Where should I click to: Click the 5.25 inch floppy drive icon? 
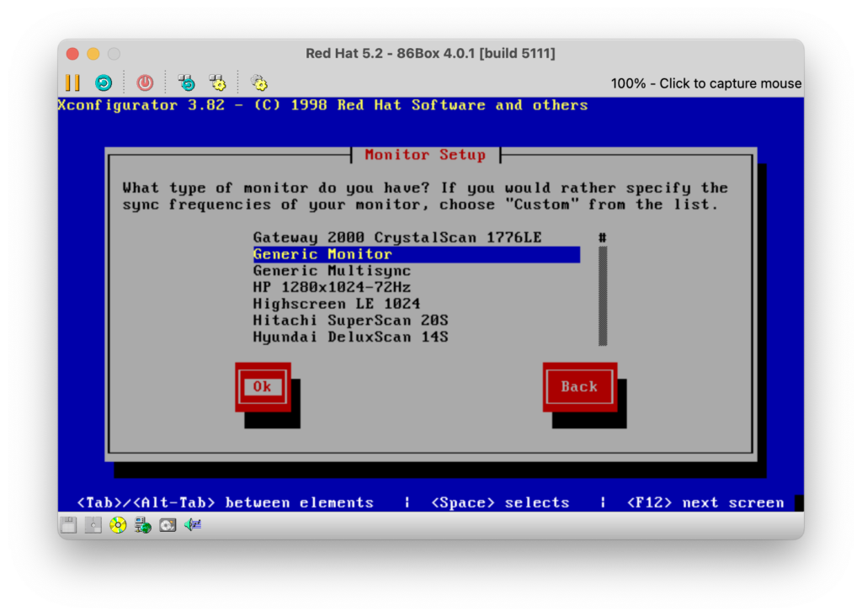[x=93, y=525]
